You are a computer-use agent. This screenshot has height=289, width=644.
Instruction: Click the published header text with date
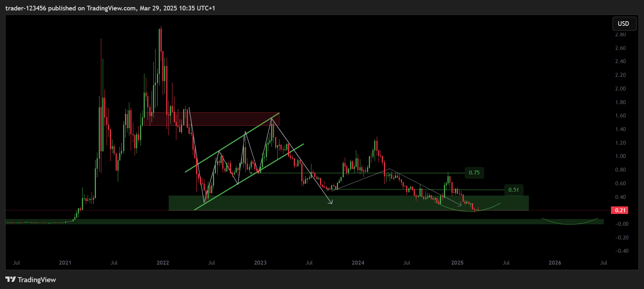pyautogui.click(x=110, y=8)
